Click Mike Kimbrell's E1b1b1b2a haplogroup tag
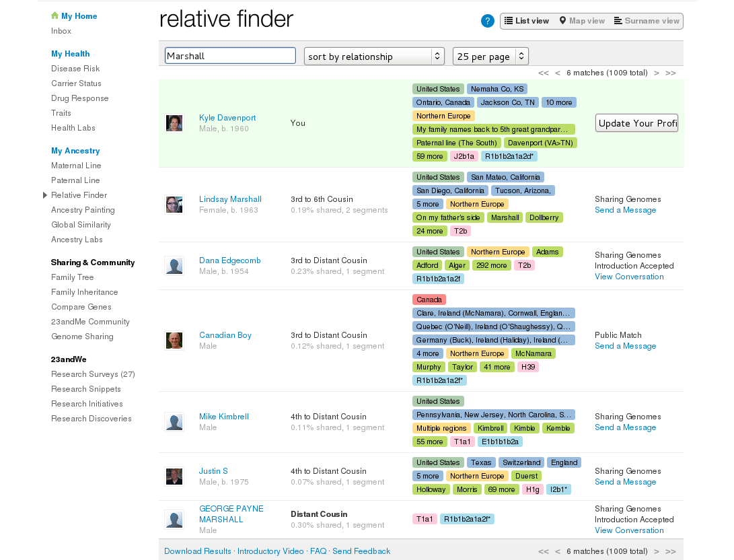The height and width of the screenshot is (560, 734). coord(500,442)
